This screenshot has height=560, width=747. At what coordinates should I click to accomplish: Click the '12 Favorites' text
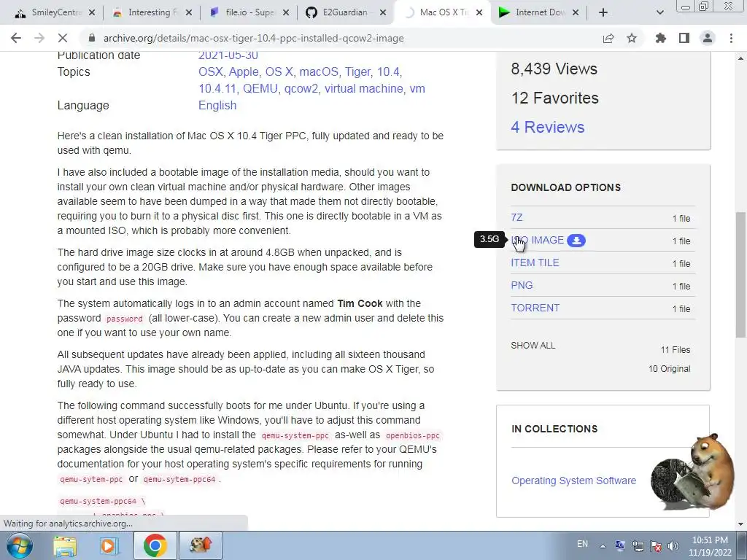tap(554, 98)
